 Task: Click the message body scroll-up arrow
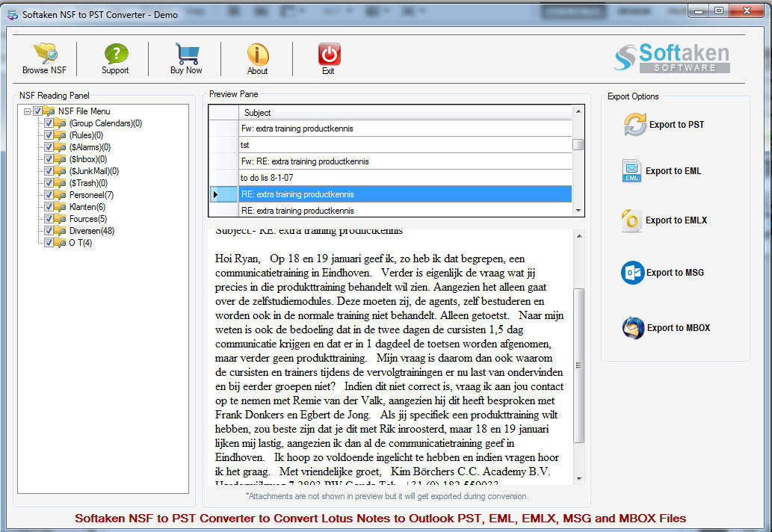tap(579, 237)
